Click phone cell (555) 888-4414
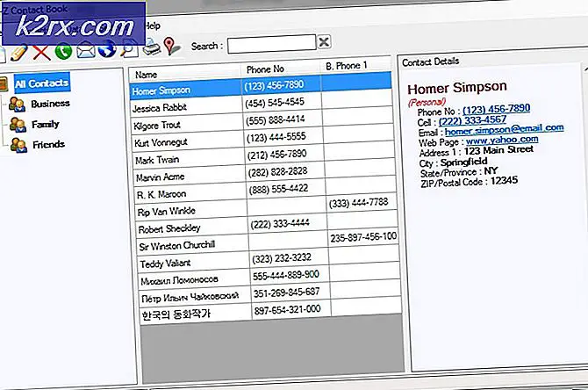This screenshot has width=588, height=390. pyautogui.click(x=276, y=120)
